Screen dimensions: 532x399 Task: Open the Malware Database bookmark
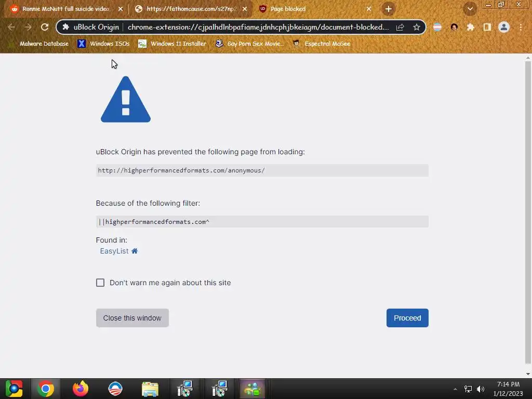coord(39,44)
